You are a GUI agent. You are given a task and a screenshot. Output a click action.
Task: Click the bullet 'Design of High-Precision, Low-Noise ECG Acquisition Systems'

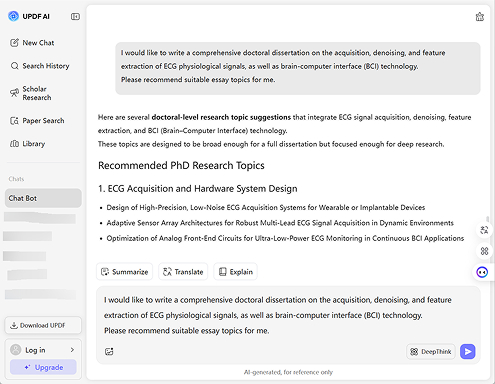pyautogui.click(x=266, y=207)
